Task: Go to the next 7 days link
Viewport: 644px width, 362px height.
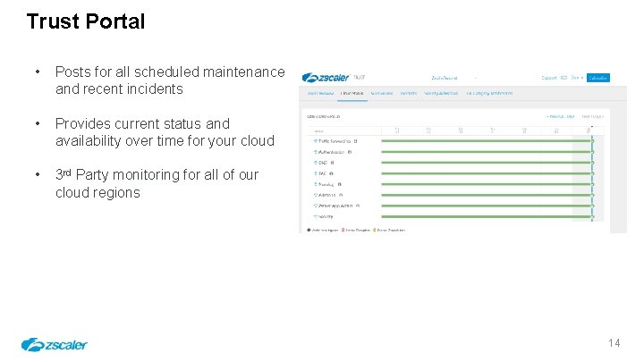Action: (593, 116)
